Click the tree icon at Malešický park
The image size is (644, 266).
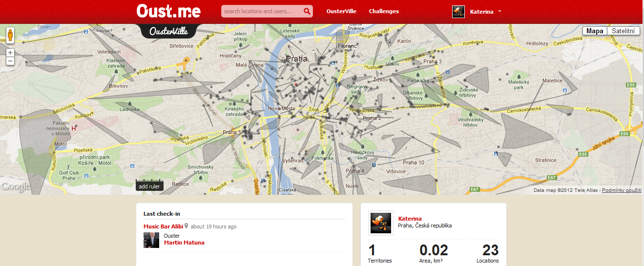pos(519,77)
